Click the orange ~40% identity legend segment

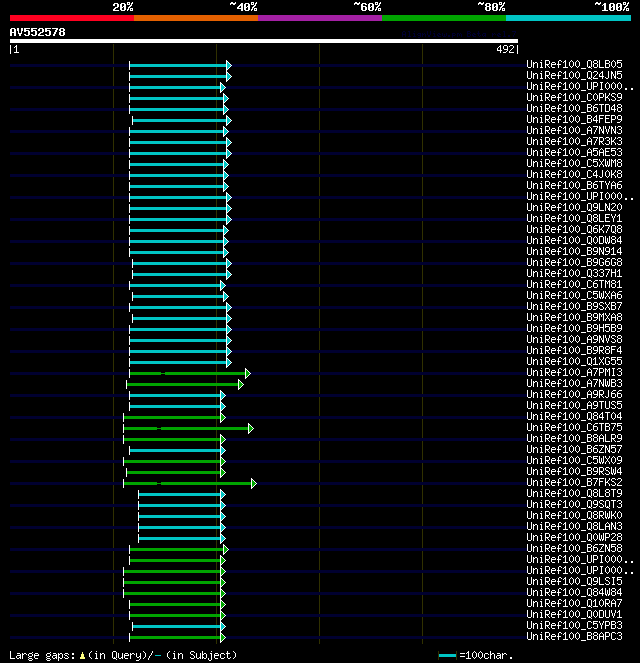[196, 18]
